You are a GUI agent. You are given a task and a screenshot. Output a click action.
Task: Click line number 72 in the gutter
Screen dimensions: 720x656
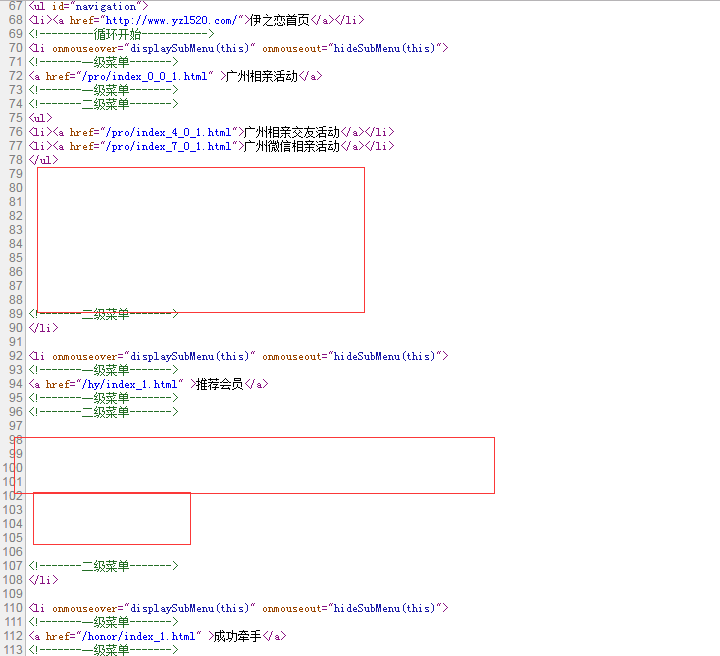tap(16, 76)
